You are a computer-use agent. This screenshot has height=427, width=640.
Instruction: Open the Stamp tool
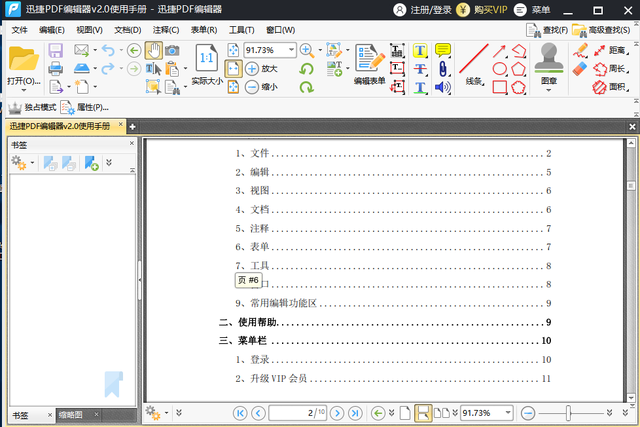549,58
